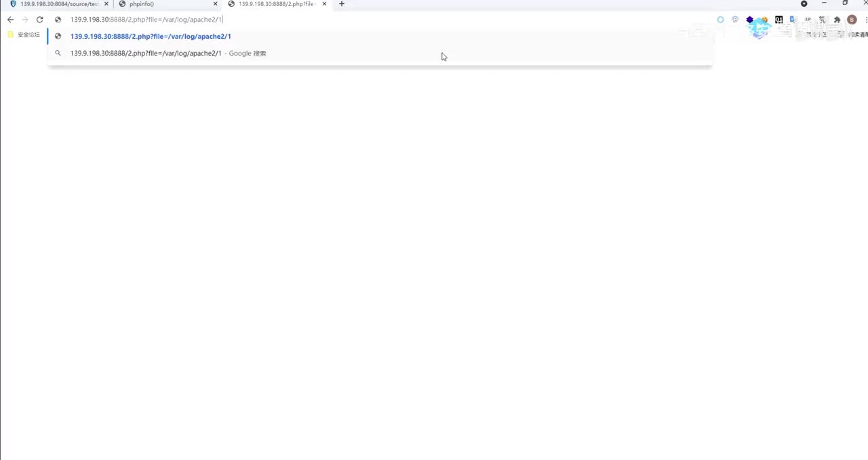Go forward to the next page

[x=25, y=20]
